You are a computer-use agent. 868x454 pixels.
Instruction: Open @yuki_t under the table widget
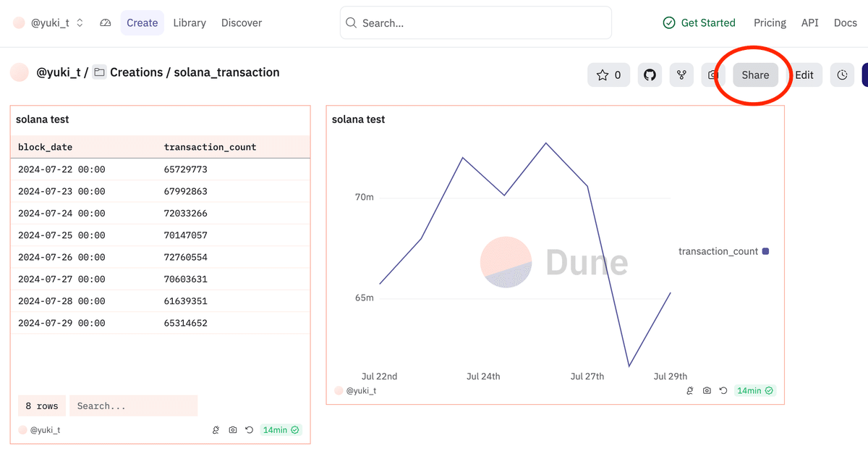[x=45, y=430]
